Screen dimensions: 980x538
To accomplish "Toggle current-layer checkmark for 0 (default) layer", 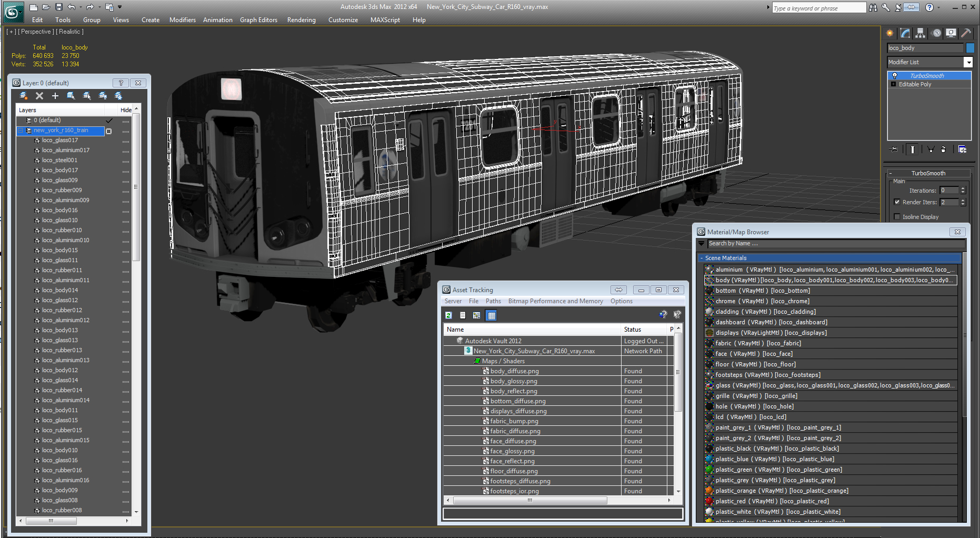I will 109,121.
